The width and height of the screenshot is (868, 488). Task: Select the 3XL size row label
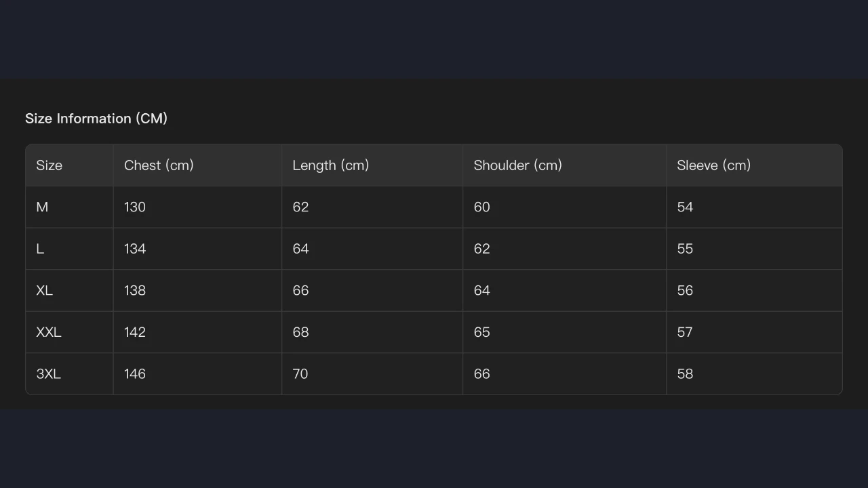48,374
